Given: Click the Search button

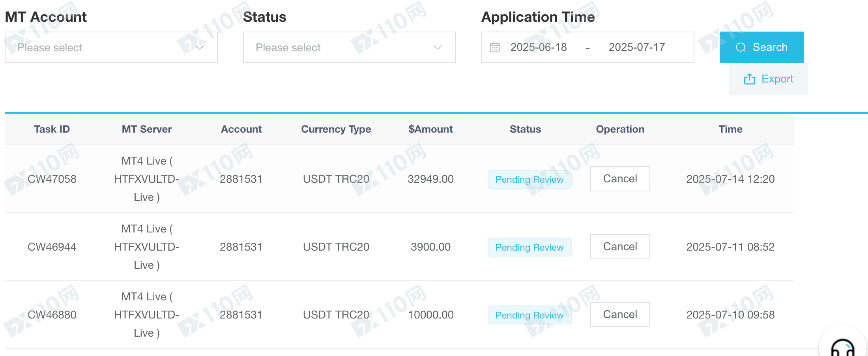Looking at the screenshot, I should click(761, 47).
